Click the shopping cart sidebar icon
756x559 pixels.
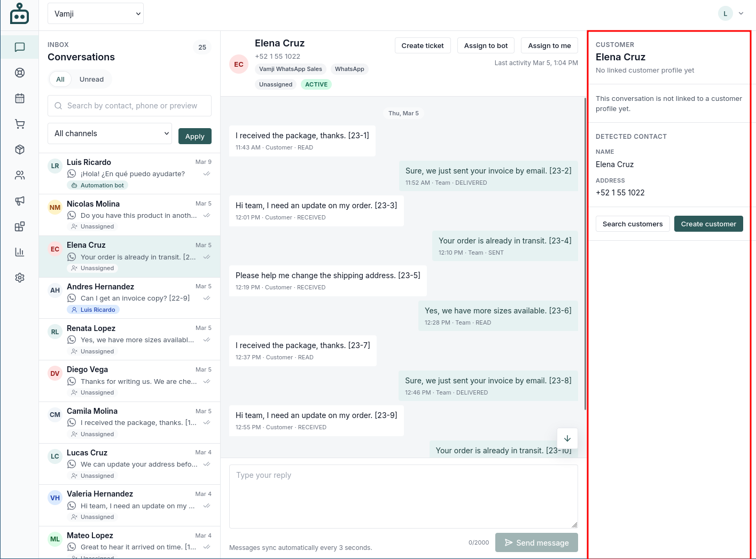(19, 124)
